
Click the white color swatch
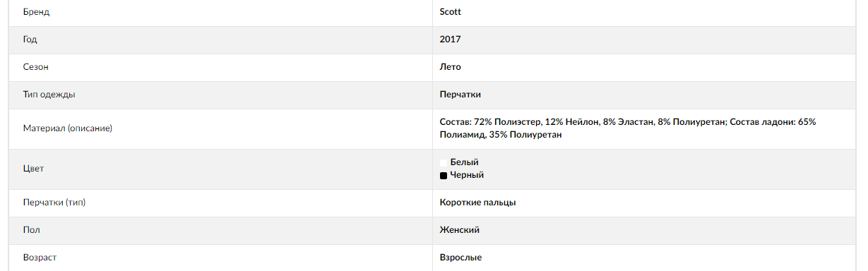pos(444,163)
